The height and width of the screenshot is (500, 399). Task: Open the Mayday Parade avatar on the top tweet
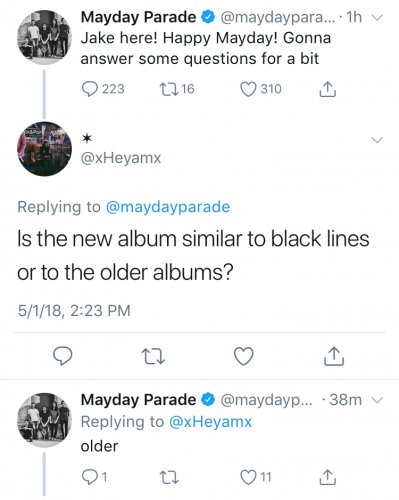[x=44, y=37]
